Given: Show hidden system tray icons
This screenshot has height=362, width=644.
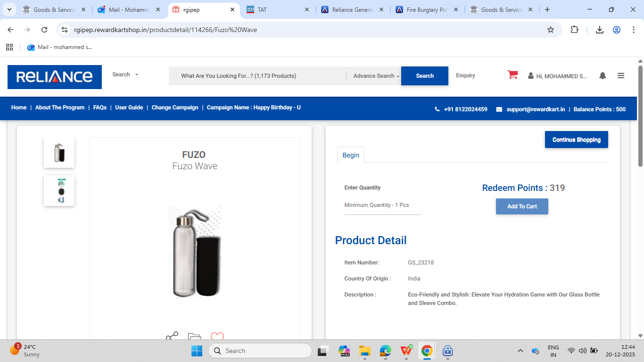Looking at the screenshot, I should [x=520, y=351].
